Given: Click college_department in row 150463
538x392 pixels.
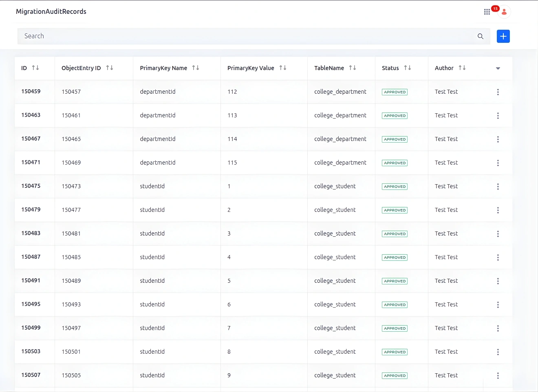Looking at the screenshot, I should tap(340, 115).
